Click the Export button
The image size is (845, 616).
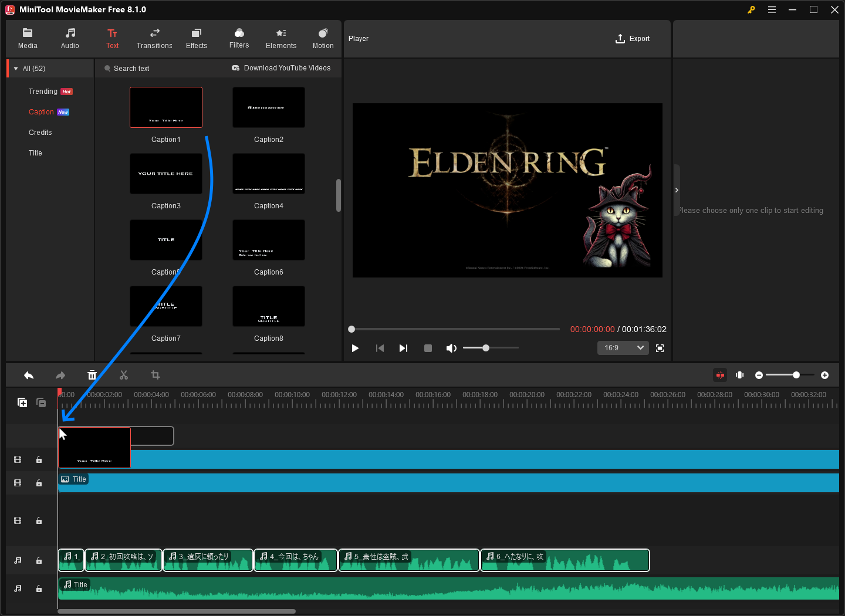[633, 39]
